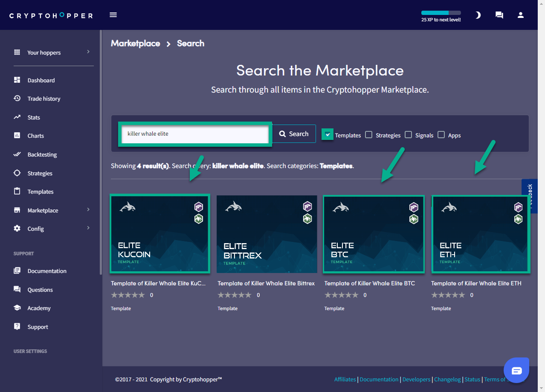Go to Dashboard in the sidebar
545x392 pixels.
coord(41,80)
